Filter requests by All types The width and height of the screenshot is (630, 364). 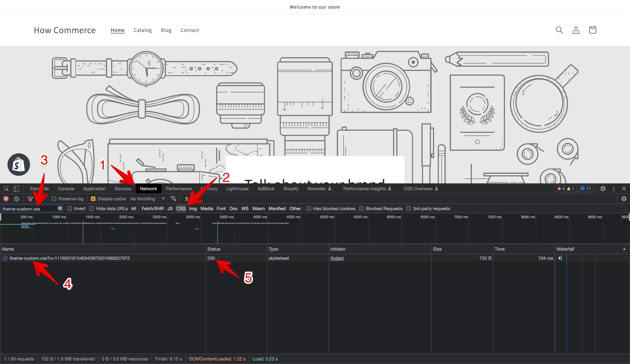click(133, 208)
